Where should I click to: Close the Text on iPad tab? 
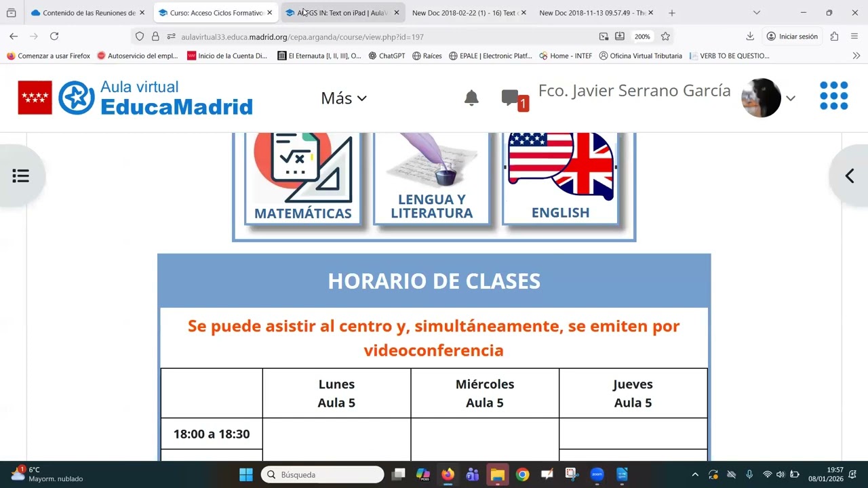[397, 13]
